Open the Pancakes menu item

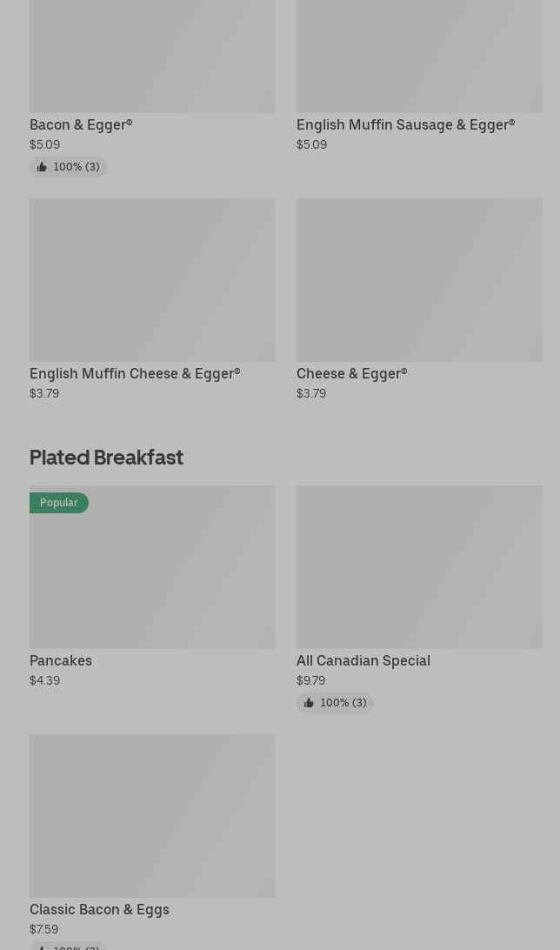[61, 661]
